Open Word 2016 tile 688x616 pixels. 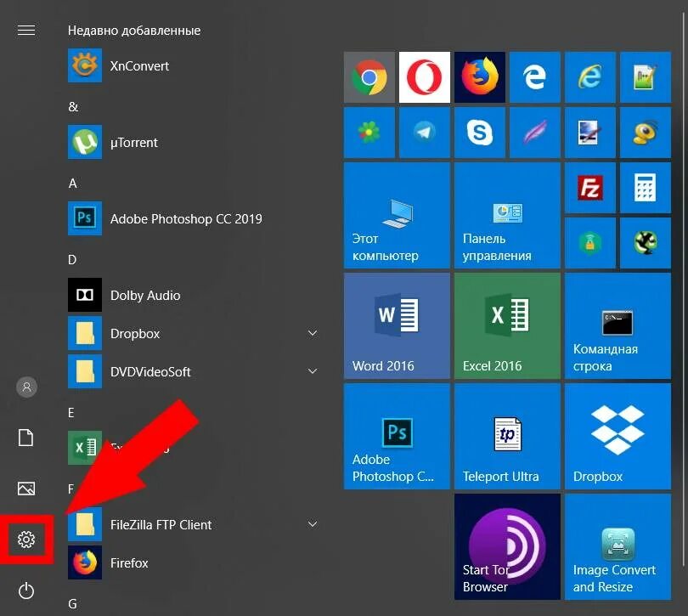click(397, 325)
